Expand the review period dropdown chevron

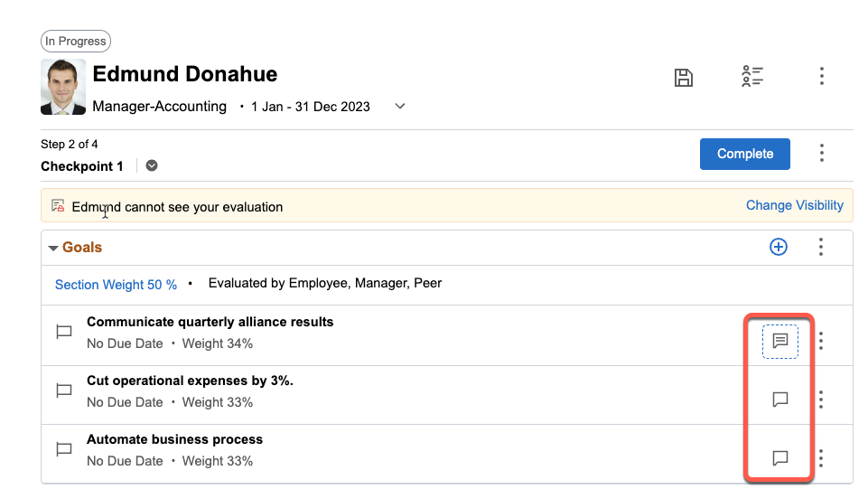(x=400, y=107)
